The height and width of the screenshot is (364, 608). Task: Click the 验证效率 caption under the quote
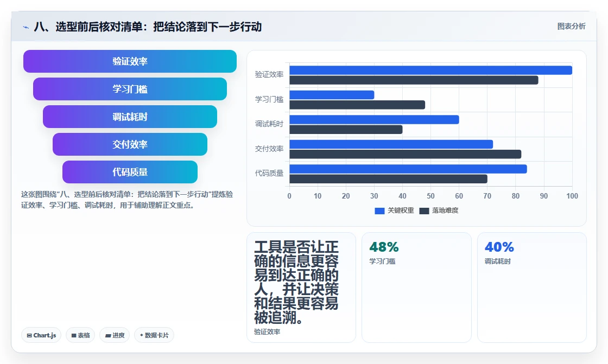pos(267,332)
